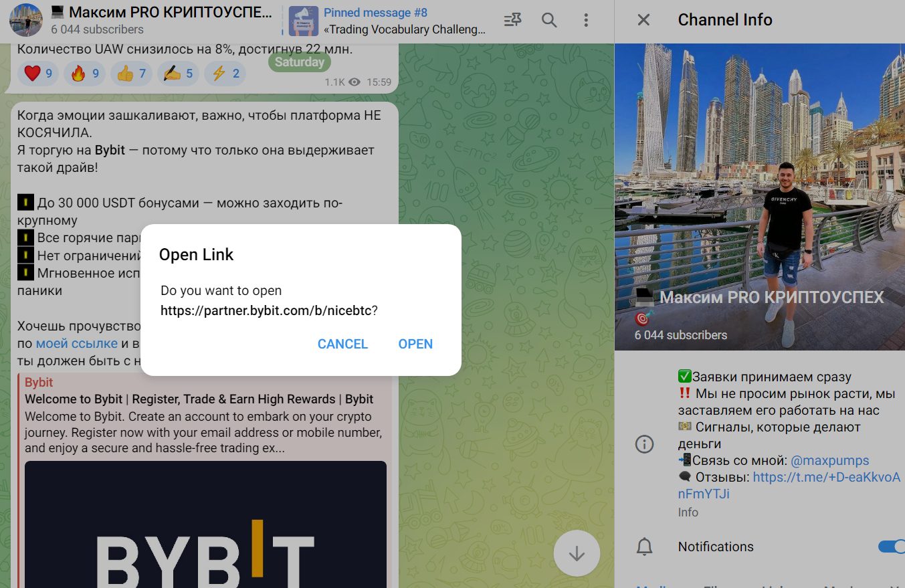Viewport: 905px width, 588px height.
Task: Click the info circle icon in Channel Info
Action: point(644,444)
